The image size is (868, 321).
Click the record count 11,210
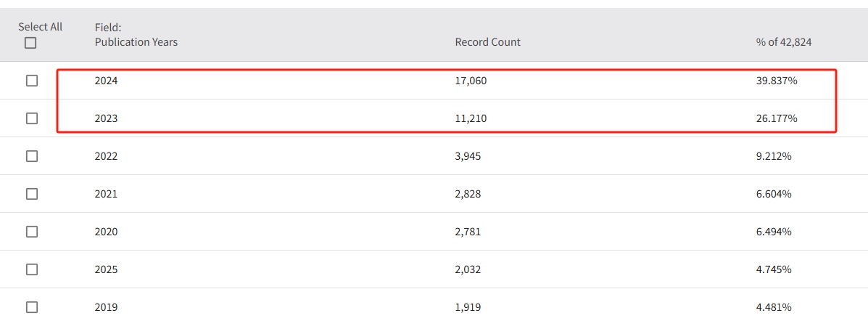click(471, 118)
